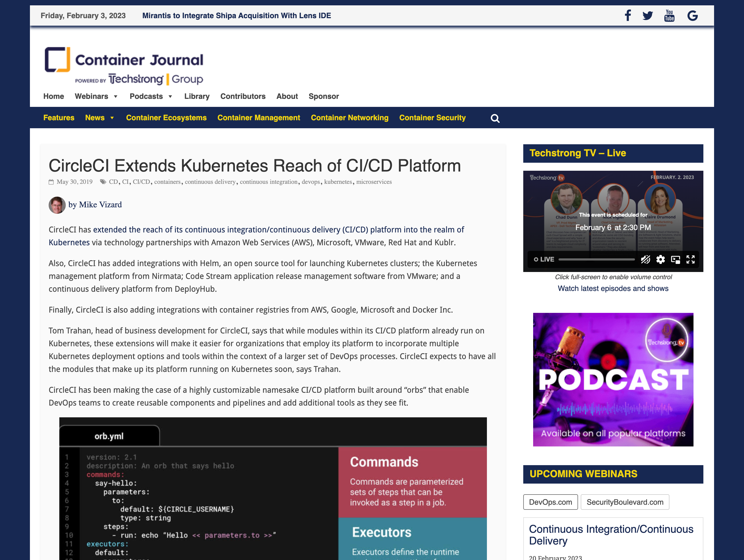Expand the Webinars dropdown arrow
This screenshot has width=744, height=560.
pyautogui.click(x=116, y=96)
